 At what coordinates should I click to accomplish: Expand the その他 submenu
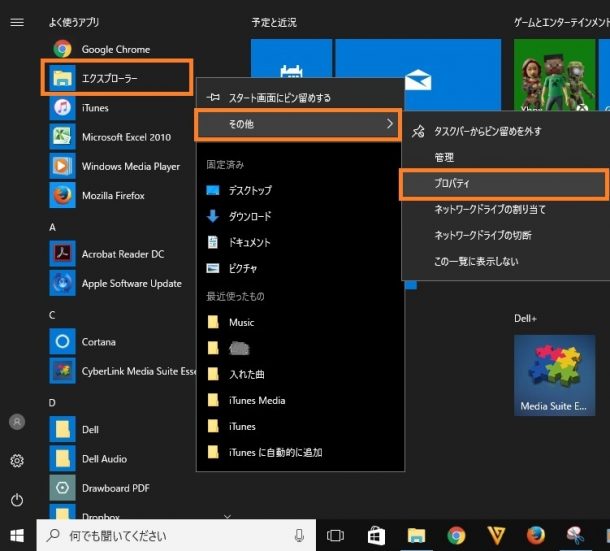(x=298, y=124)
